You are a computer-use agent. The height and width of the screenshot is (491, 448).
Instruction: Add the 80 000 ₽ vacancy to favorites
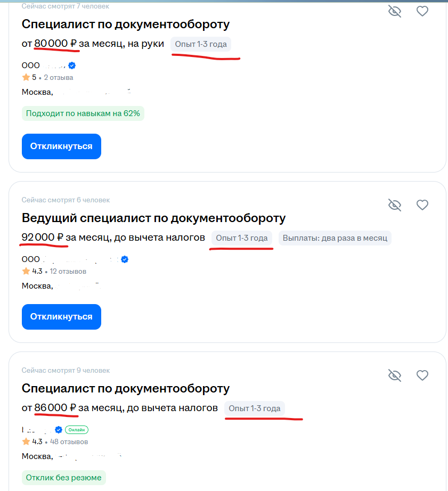(422, 11)
